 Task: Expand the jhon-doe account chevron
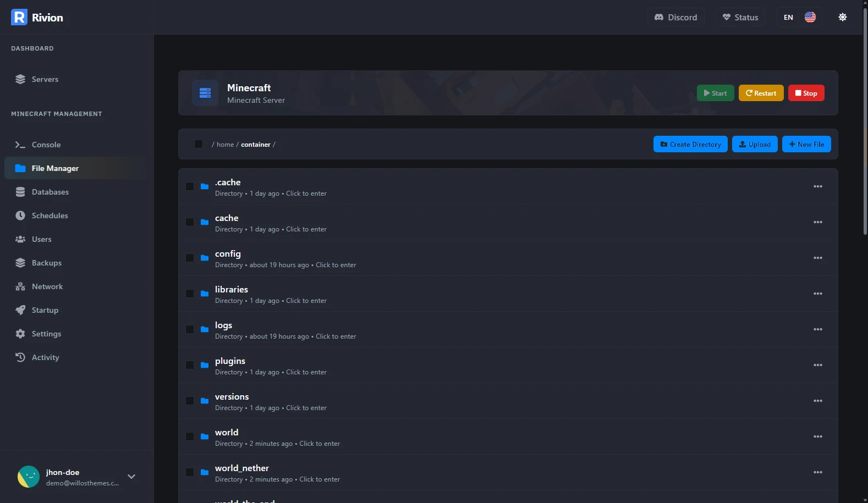pyautogui.click(x=131, y=477)
